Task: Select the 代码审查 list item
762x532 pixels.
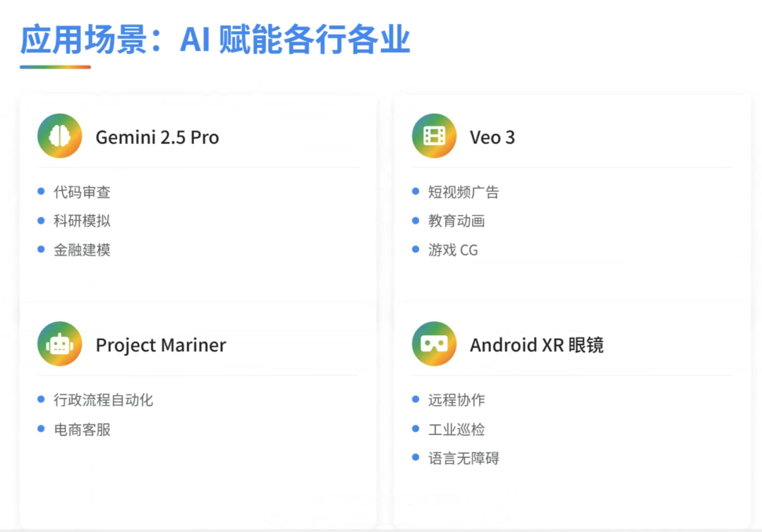Action: tap(80, 192)
